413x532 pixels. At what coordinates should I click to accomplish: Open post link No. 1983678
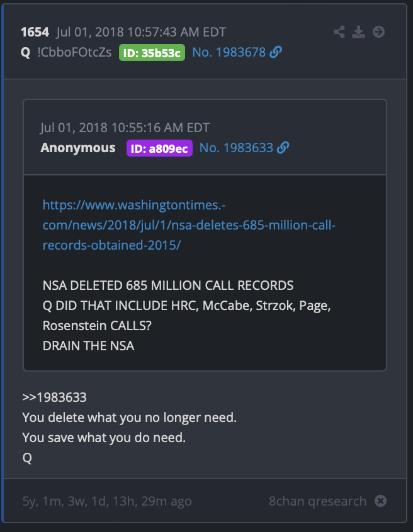coord(229,52)
